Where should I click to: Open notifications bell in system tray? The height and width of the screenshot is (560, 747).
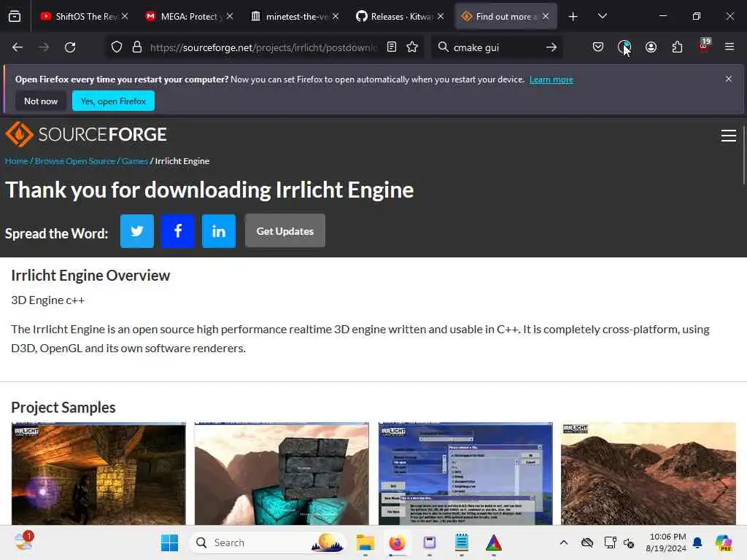(x=697, y=542)
